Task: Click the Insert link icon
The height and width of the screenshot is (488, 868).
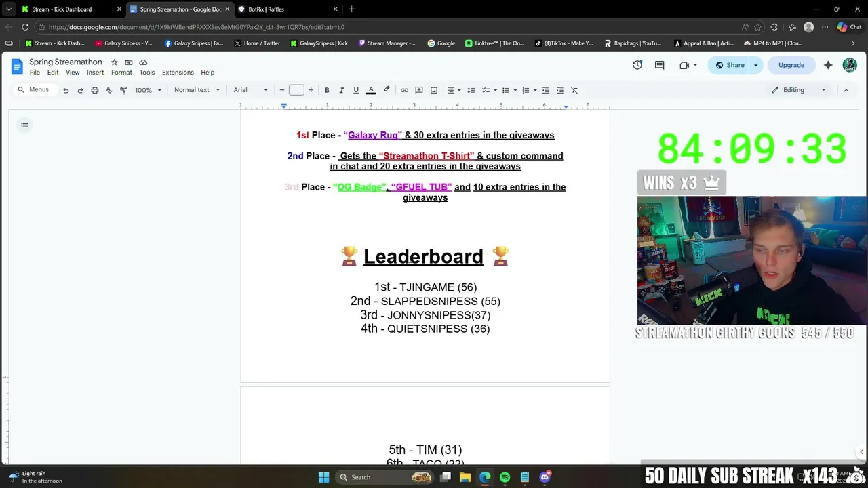Action: pyautogui.click(x=404, y=90)
